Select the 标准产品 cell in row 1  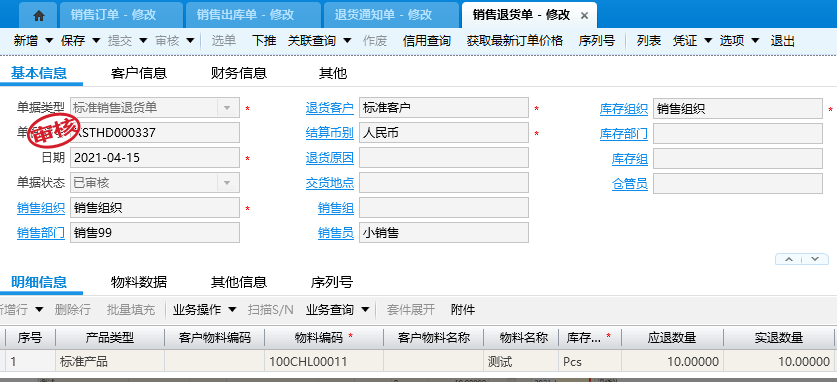point(110,362)
